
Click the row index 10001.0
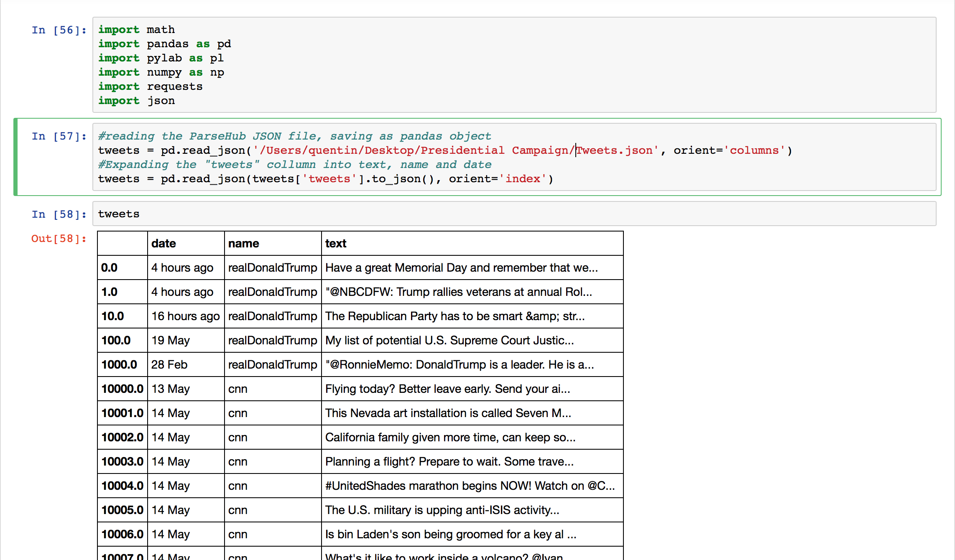point(123,413)
